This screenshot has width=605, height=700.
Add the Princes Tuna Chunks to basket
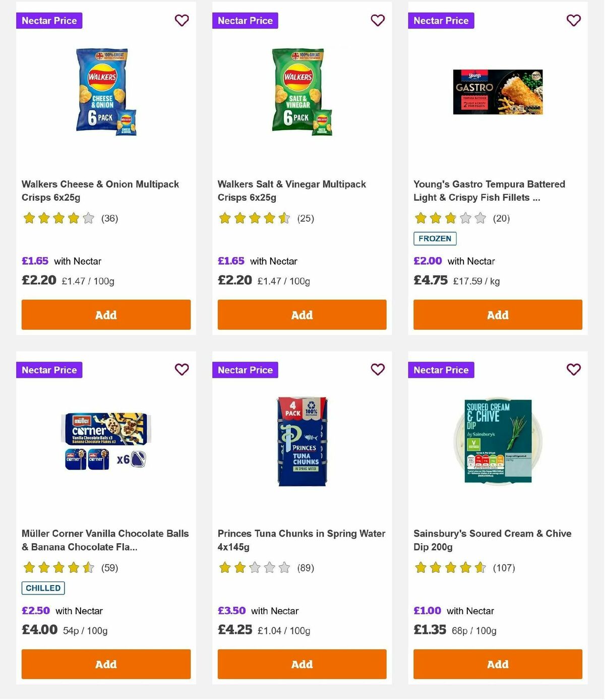301,664
